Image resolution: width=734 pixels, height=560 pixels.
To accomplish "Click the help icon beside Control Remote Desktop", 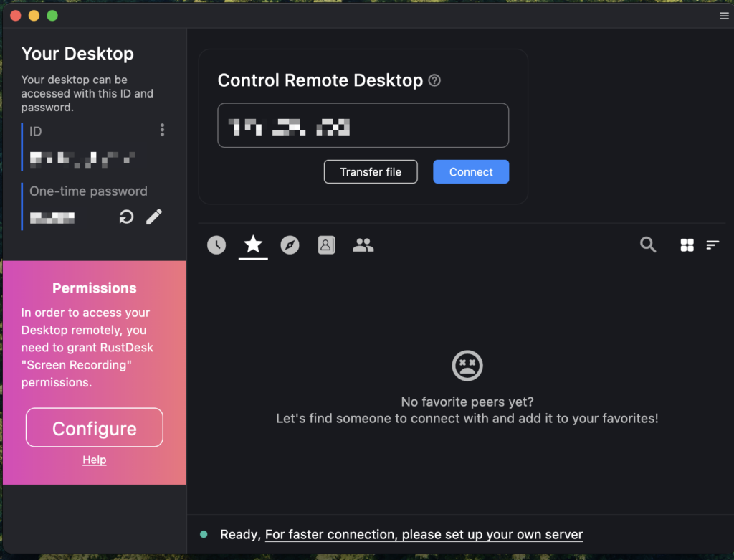I will (434, 80).
